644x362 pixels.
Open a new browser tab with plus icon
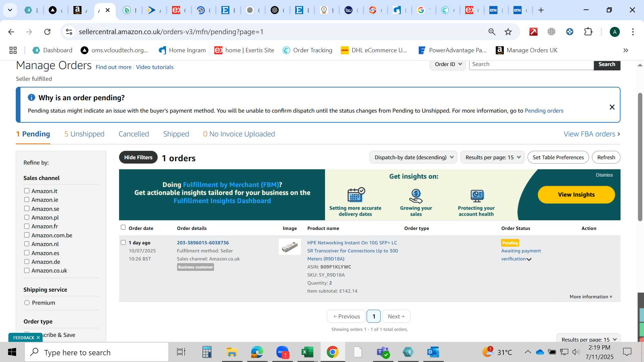pos(541,10)
